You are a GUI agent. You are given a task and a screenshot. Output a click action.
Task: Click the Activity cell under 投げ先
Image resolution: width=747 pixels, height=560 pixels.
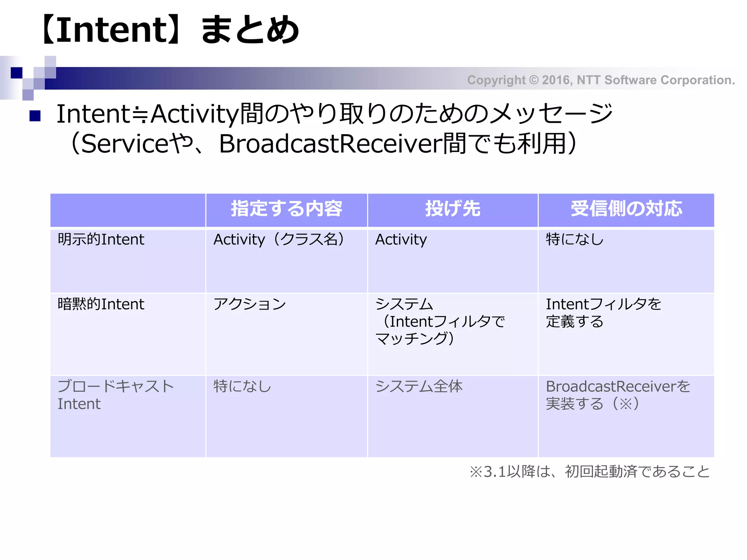[x=401, y=240]
